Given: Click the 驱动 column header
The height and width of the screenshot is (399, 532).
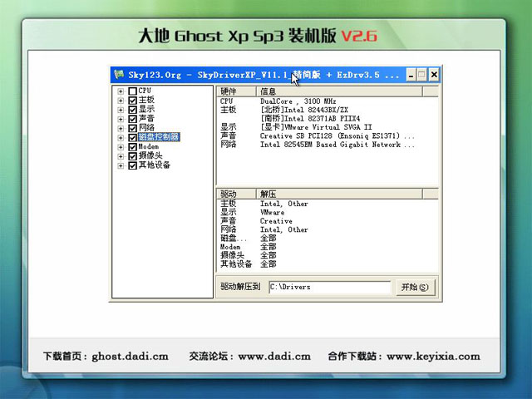Looking at the screenshot, I should coord(236,194).
